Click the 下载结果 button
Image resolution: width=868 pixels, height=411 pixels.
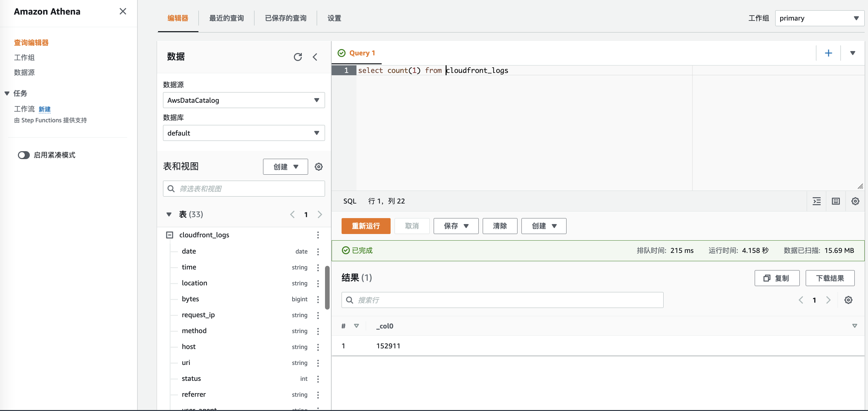(x=830, y=278)
